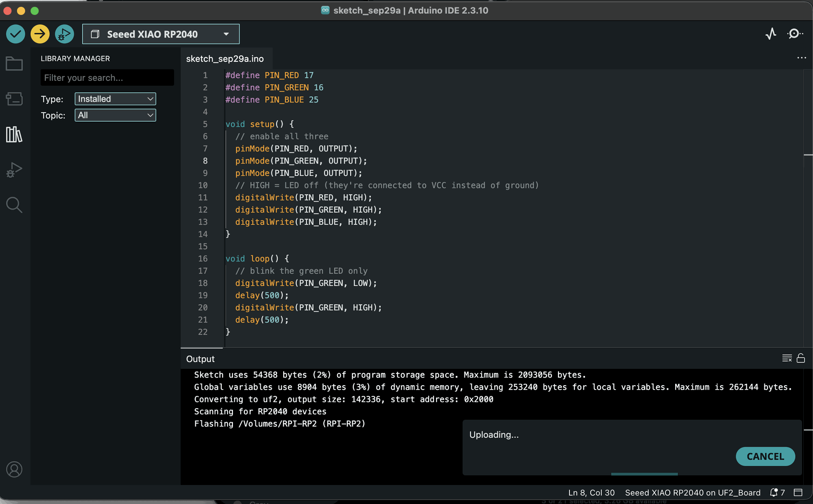Open the editor more options ellipsis
Image resolution: width=813 pixels, height=504 pixels.
coord(802,58)
